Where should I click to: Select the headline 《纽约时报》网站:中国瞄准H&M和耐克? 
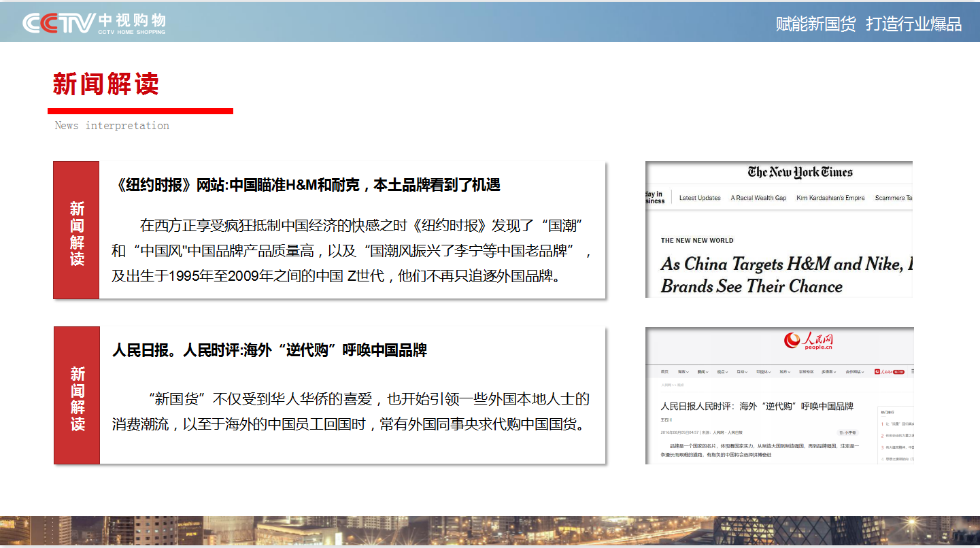pos(305,184)
